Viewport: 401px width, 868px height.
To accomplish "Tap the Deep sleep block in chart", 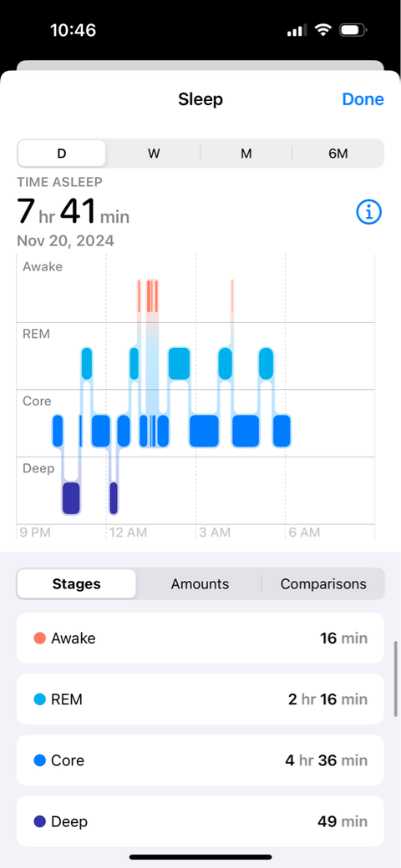I will coord(71,498).
